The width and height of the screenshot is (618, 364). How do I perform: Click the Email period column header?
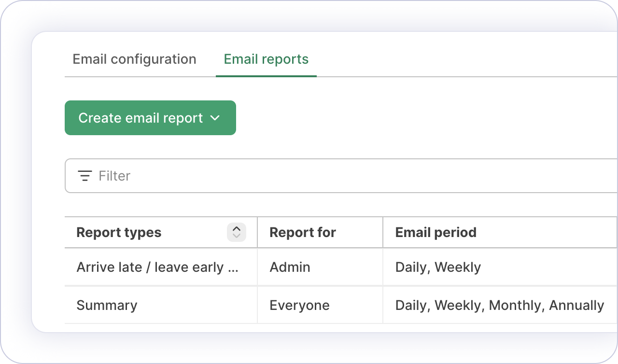point(435,232)
